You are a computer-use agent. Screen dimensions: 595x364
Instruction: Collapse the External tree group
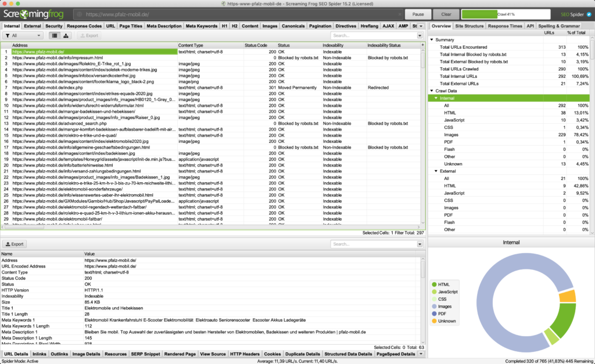click(x=436, y=171)
